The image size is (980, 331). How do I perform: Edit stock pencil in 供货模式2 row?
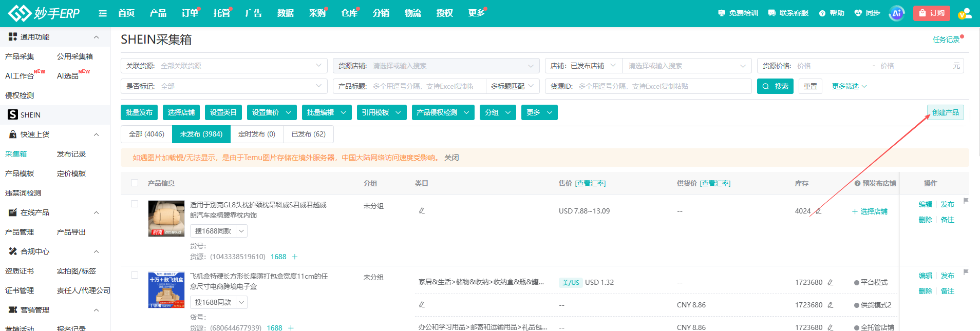coord(830,305)
